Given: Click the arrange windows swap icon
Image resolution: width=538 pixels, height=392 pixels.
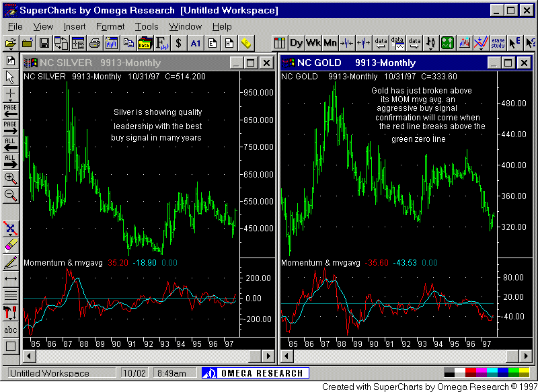Looking at the screenshot, I should tap(61, 43).
